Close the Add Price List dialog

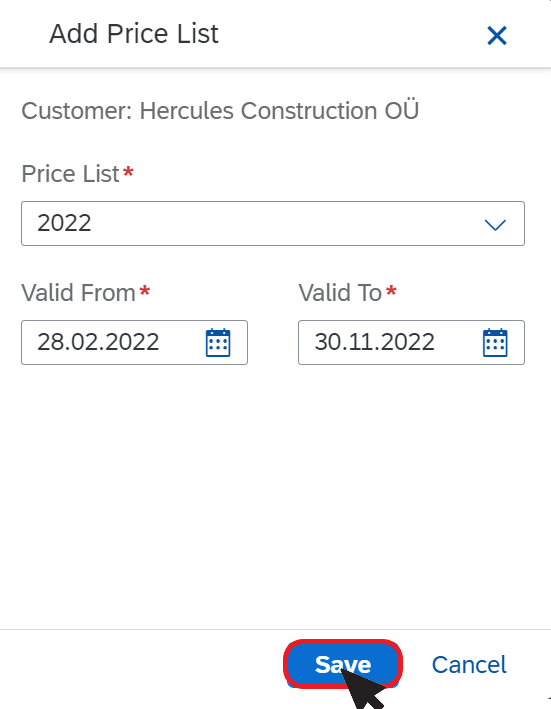tap(497, 35)
